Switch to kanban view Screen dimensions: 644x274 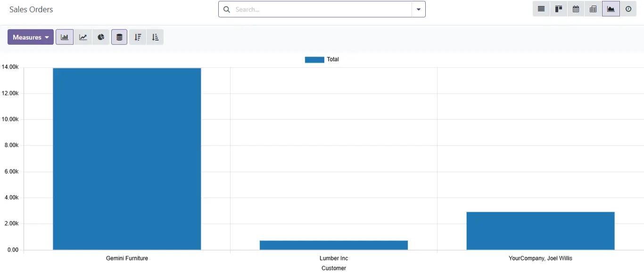(559, 9)
